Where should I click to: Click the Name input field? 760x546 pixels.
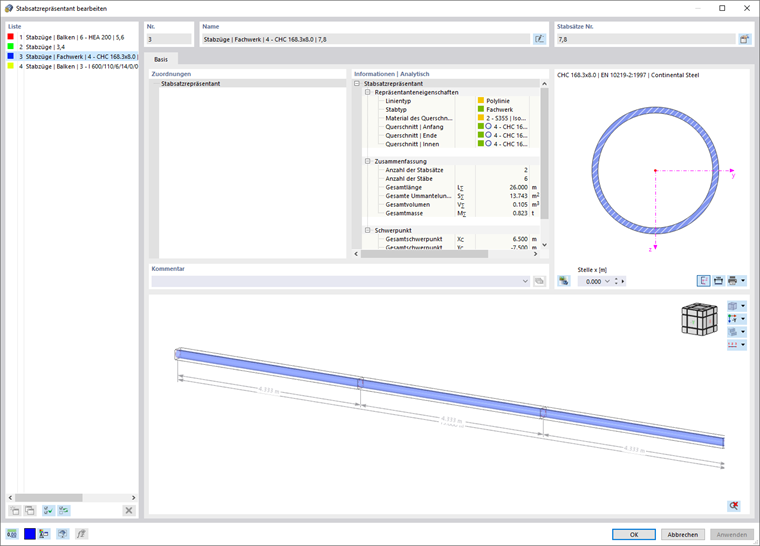(x=365, y=39)
